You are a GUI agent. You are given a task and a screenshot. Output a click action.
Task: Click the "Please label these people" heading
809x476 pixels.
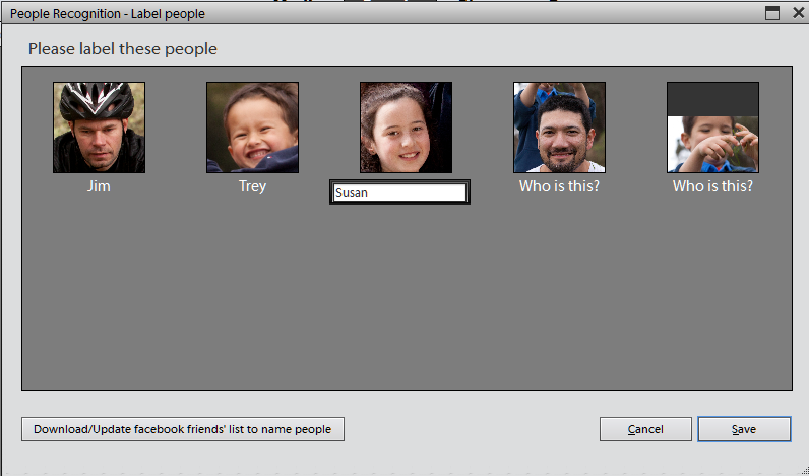[122, 49]
